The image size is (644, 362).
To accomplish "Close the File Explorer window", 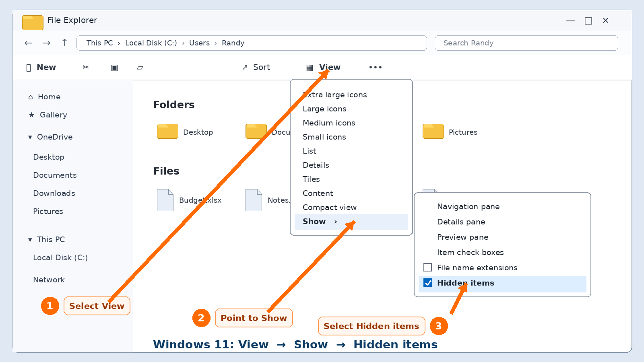I will coord(605,21).
